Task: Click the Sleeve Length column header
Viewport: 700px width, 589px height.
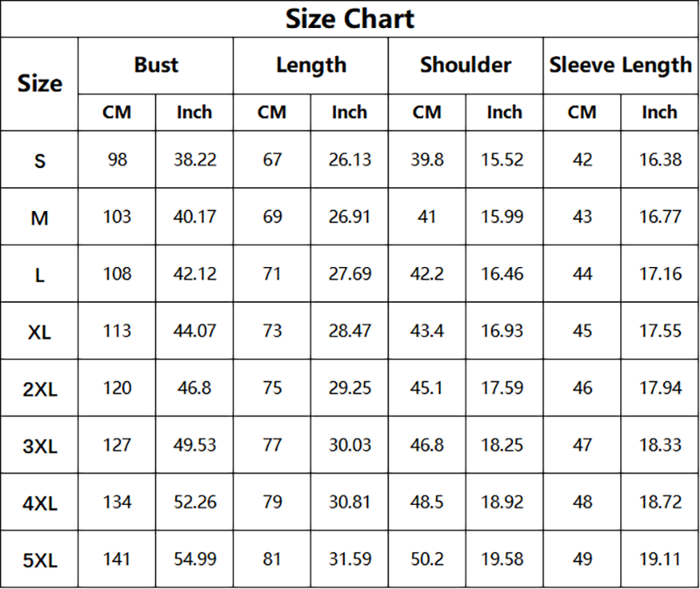Action: click(620, 65)
